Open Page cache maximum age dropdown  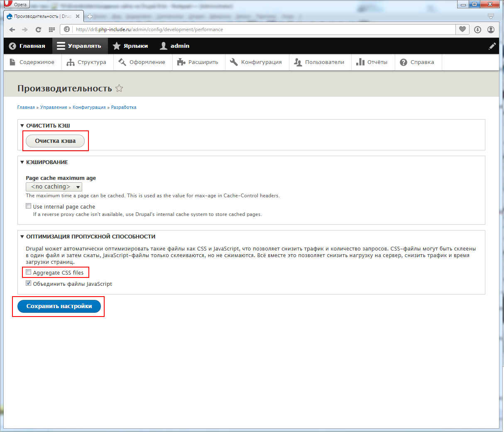tap(54, 187)
